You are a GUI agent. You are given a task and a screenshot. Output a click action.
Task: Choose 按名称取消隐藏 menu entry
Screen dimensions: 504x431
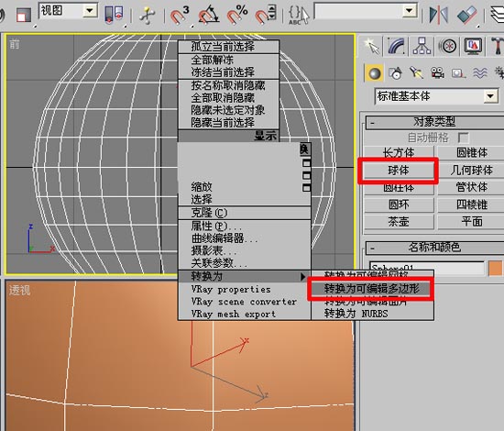[x=228, y=85]
